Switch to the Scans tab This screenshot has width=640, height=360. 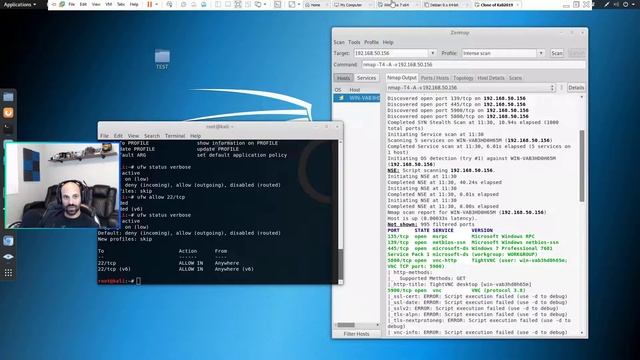coord(515,78)
